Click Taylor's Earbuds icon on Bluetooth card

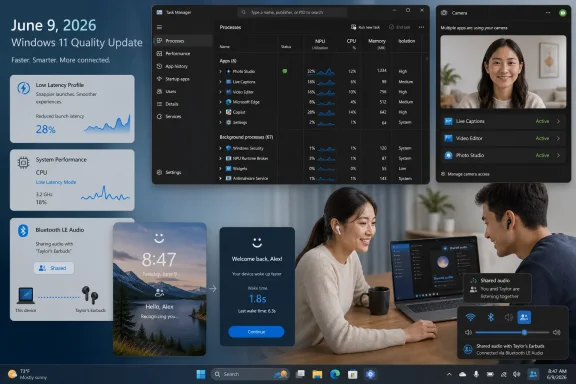pos(90,295)
